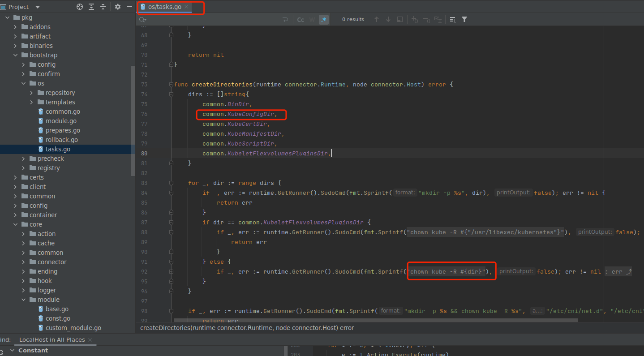This screenshot has height=356, width=644.
Task: Collapse all nodes in the Project panel
Action: pyautogui.click(x=102, y=7)
